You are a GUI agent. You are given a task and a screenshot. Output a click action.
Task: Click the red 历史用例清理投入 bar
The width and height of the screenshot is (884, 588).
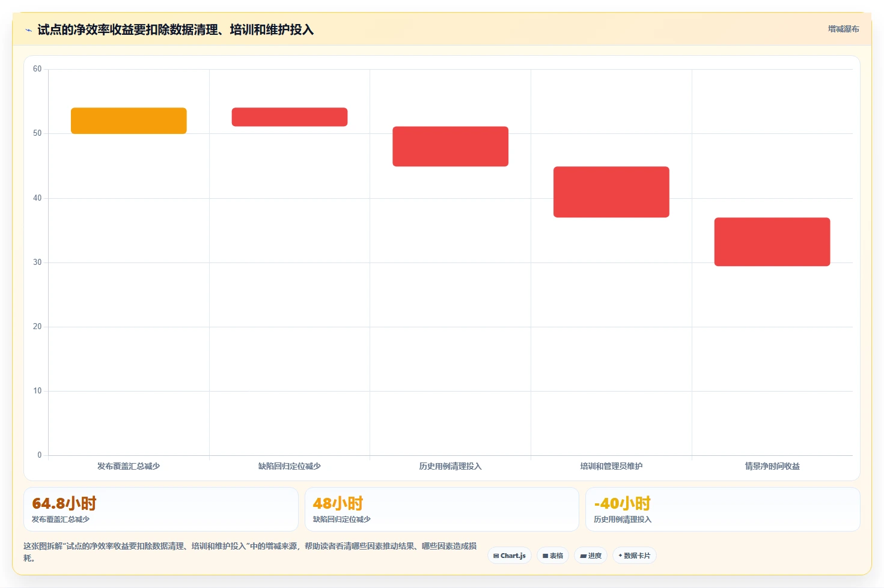tap(451, 147)
